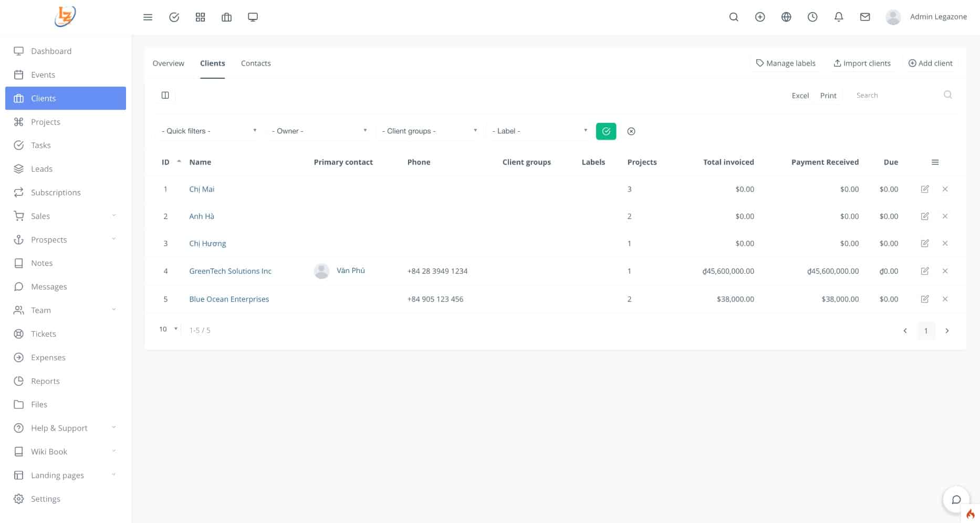980x523 pixels.
Task: Expand the Prospects sidebar menu
Action: click(66, 240)
